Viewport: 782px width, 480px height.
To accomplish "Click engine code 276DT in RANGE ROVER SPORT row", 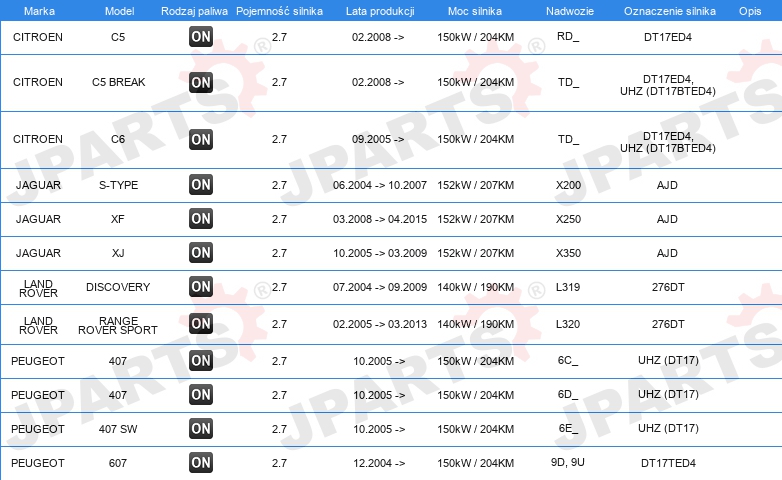I will [x=668, y=324].
